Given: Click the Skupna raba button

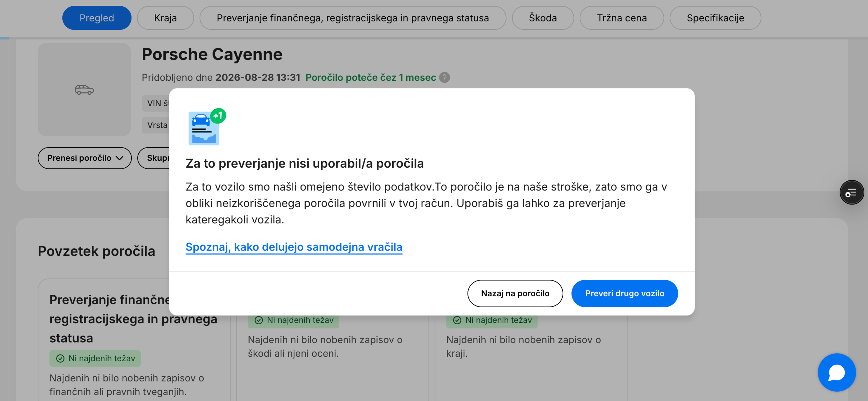Looking at the screenshot, I should 154,158.
